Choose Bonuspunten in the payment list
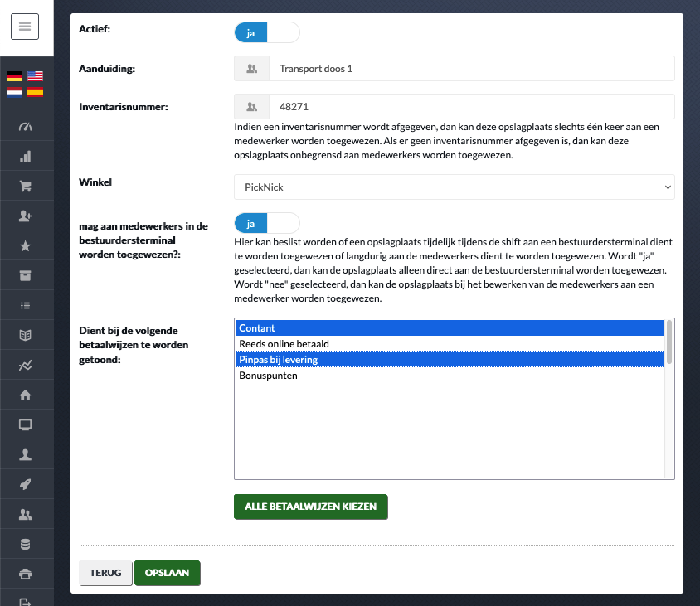700x606 pixels. pyautogui.click(x=450, y=376)
